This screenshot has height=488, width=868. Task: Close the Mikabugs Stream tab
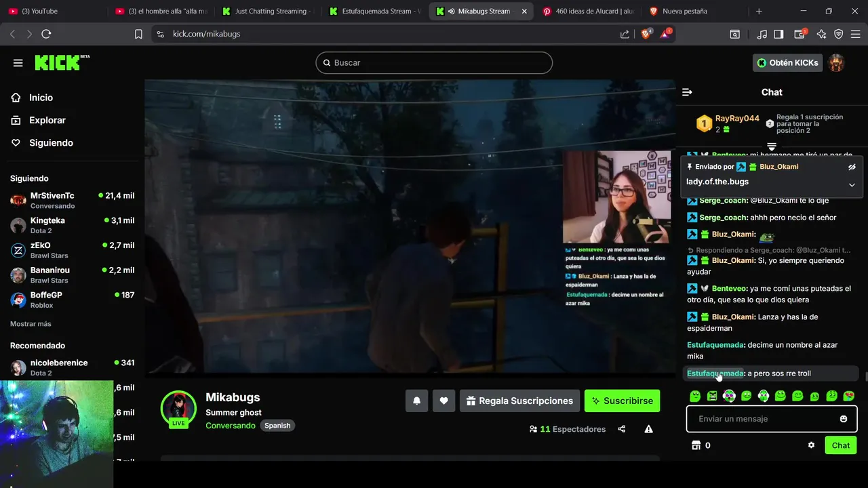(x=524, y=11)
